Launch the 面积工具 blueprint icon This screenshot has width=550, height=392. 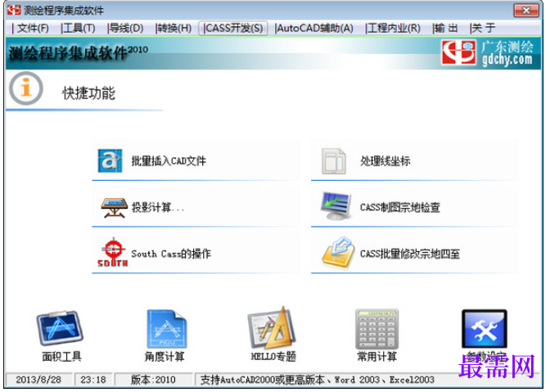[x=60, y=328]
